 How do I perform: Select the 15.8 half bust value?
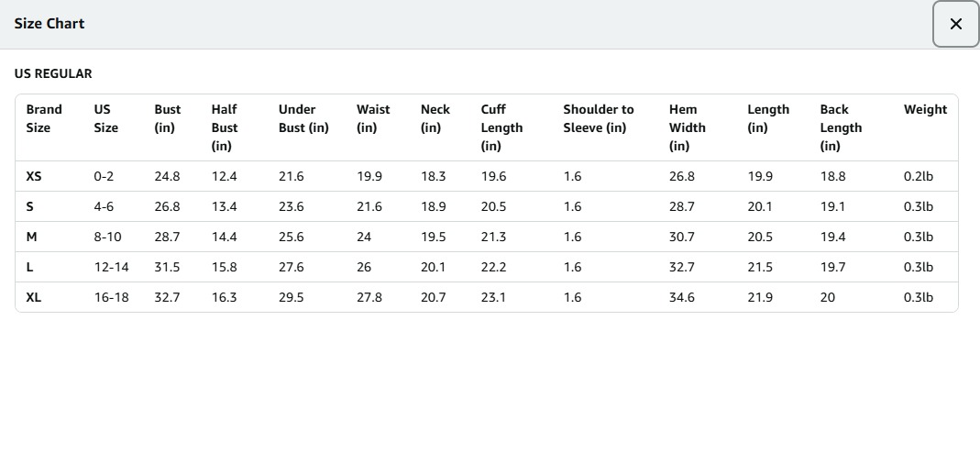[x=224, y=267]
